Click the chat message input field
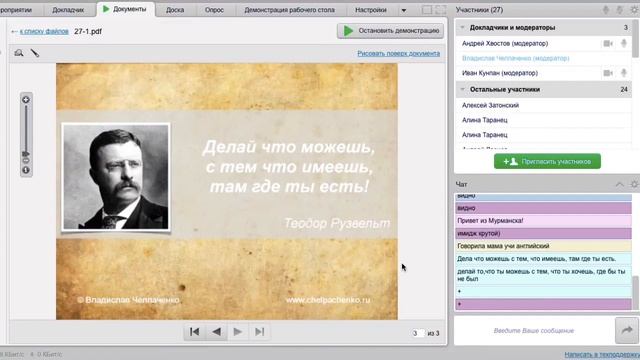 click(x=534, y=331)
